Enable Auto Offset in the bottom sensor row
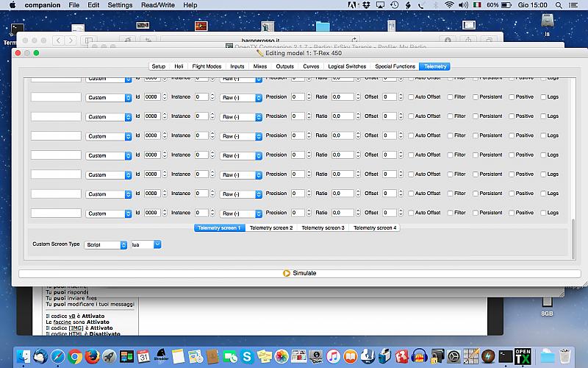Image resolution: width=588 pixels, height=368 pixels. tap(412, 213)
